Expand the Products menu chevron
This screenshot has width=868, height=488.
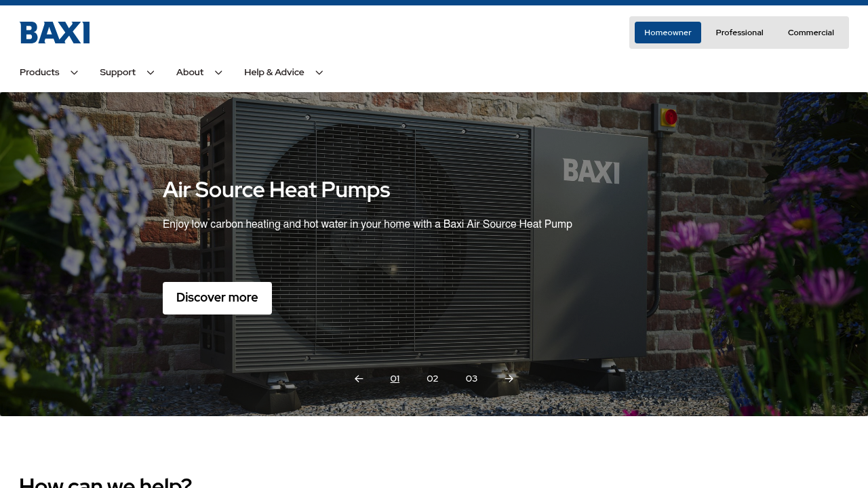click(75, 73)
